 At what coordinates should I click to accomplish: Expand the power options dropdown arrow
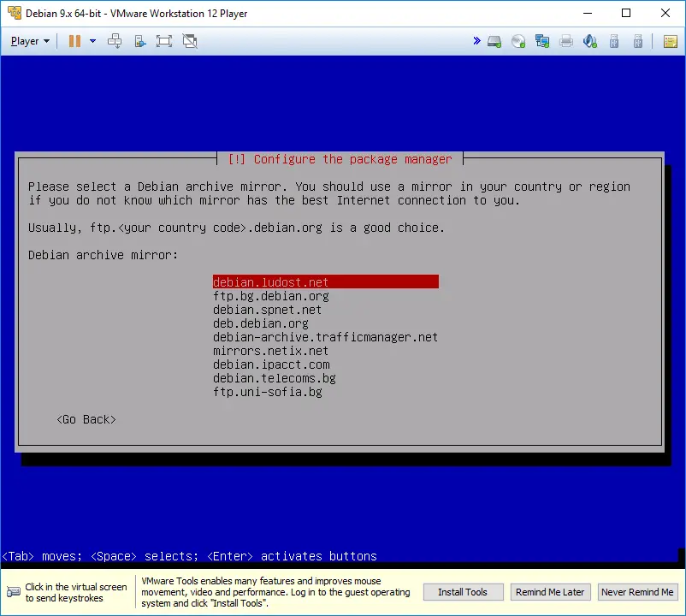(x=92, y=41)
